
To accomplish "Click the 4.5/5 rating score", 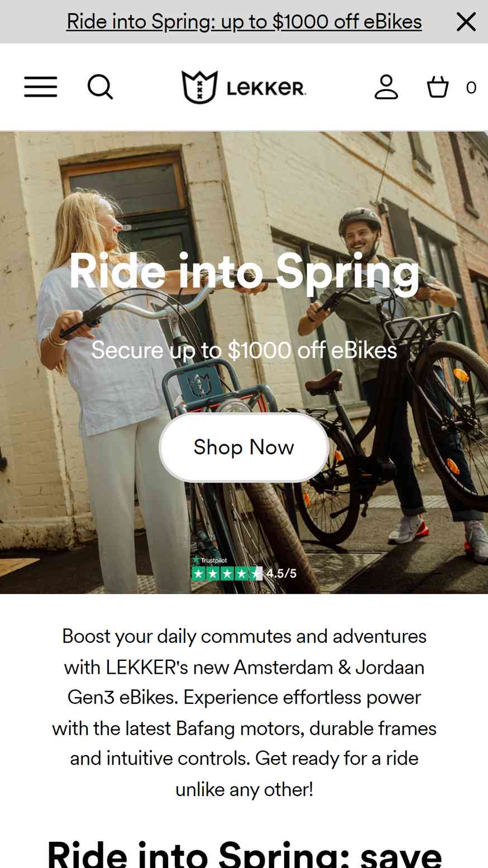I will coord(281,573).
